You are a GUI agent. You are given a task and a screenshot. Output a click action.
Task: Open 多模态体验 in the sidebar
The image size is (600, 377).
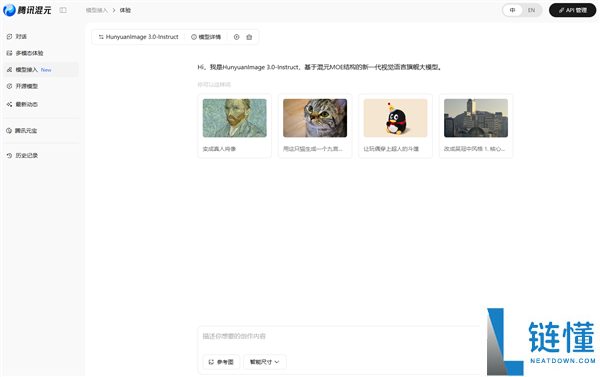coord(25,53)
